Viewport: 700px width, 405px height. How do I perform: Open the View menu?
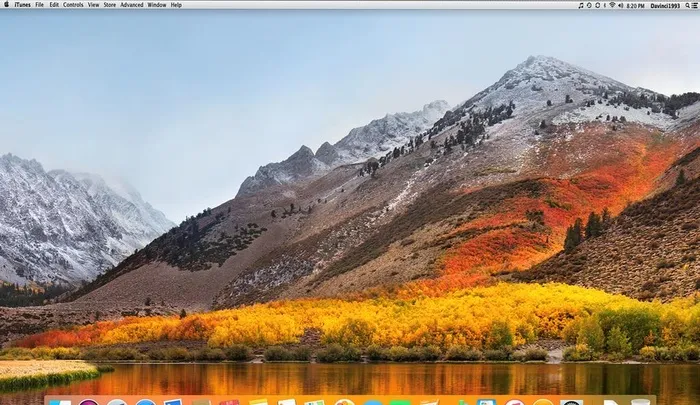coord(93,5)
